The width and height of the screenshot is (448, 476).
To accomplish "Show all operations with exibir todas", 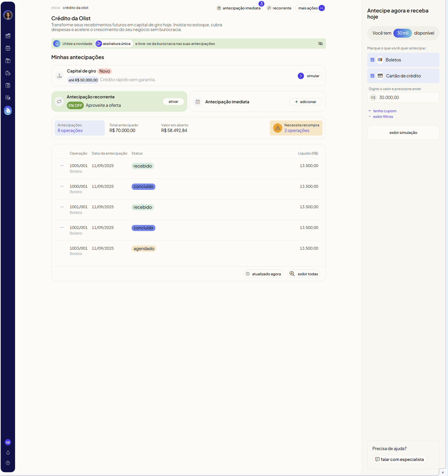I will pyautogui.click(x=304, y=274).
